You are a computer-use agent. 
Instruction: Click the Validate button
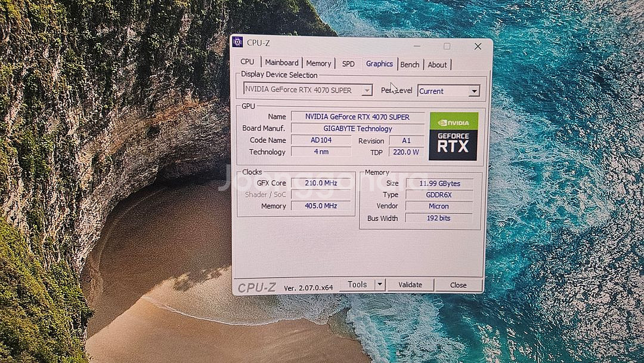[x=410, y=284]
